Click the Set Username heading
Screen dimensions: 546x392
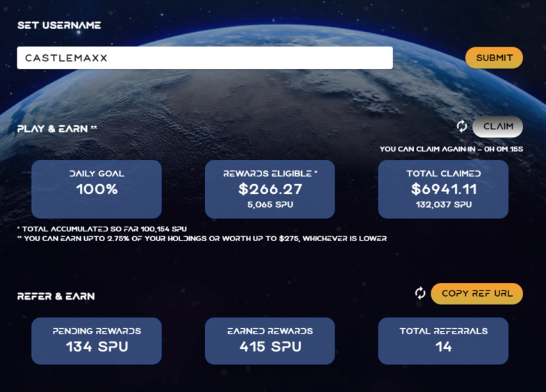[x=59, y=26]
